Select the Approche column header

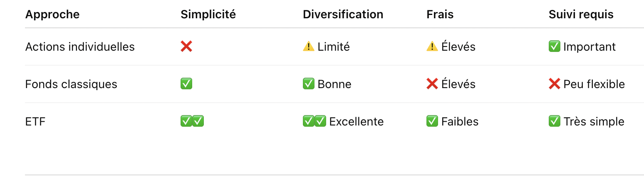coord(52,15)
